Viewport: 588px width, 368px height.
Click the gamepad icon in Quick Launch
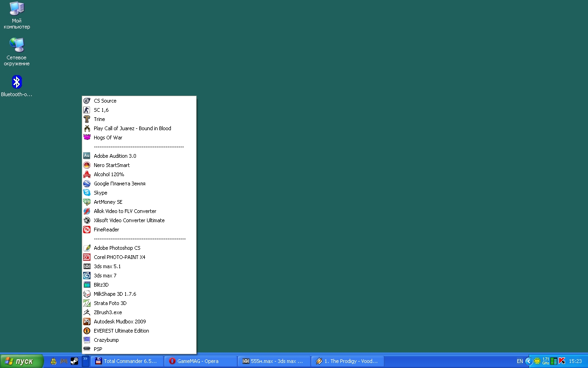pos(64,361)
